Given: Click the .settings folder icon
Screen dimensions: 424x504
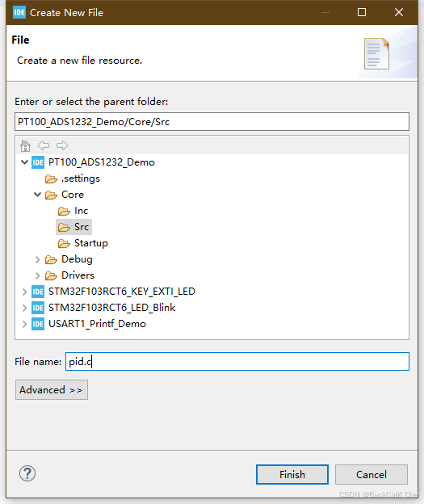Looking at the screenshot, I should tap(51, 178).
